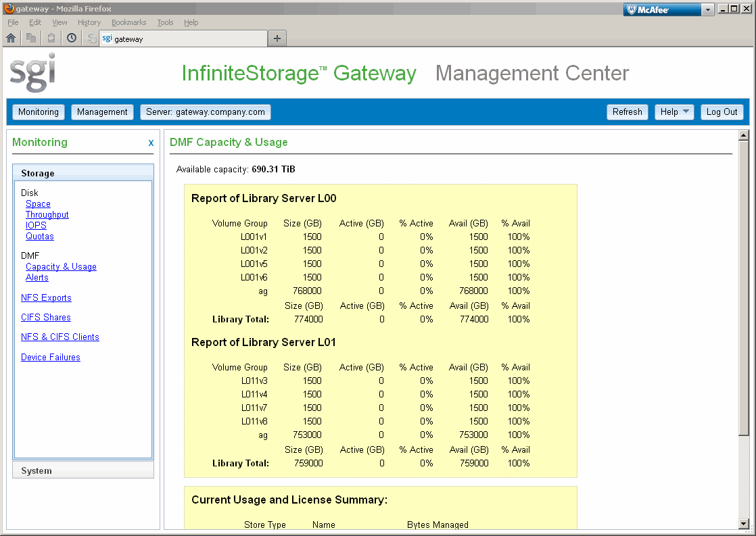Open the IOPS link
Image resolution: width=756 pixels, height=536 pixels.
pyautogui.click(x=36, y=225)
